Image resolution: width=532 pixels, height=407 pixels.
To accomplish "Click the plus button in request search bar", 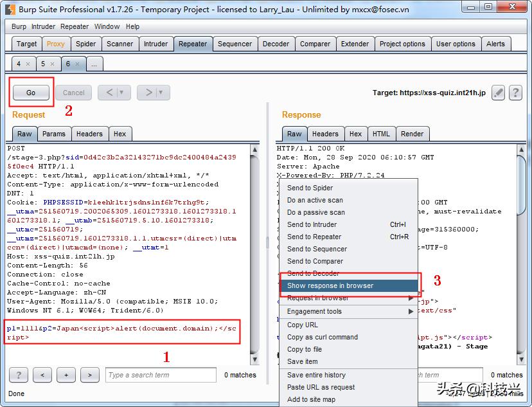I will (x=66, y=375).
